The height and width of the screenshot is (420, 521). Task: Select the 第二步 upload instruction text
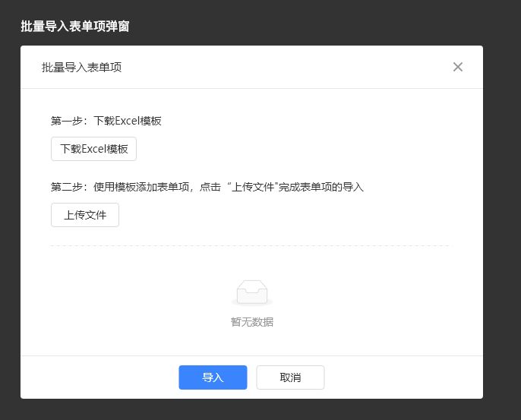[207, 187]
